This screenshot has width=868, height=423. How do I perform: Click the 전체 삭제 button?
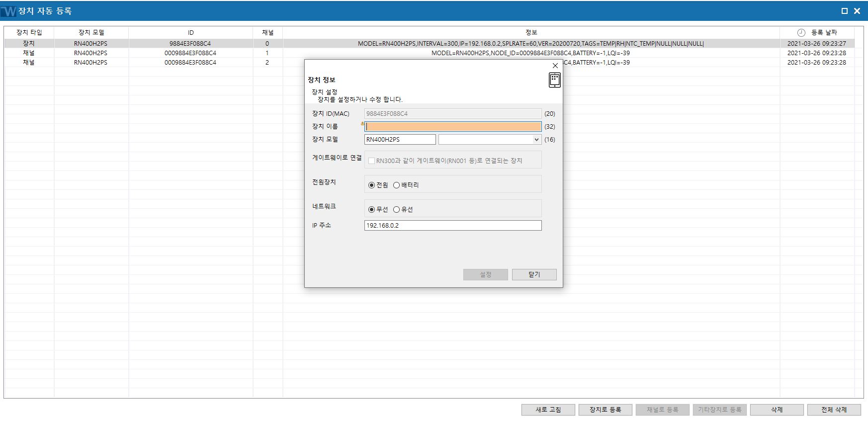tap(834, 410)
